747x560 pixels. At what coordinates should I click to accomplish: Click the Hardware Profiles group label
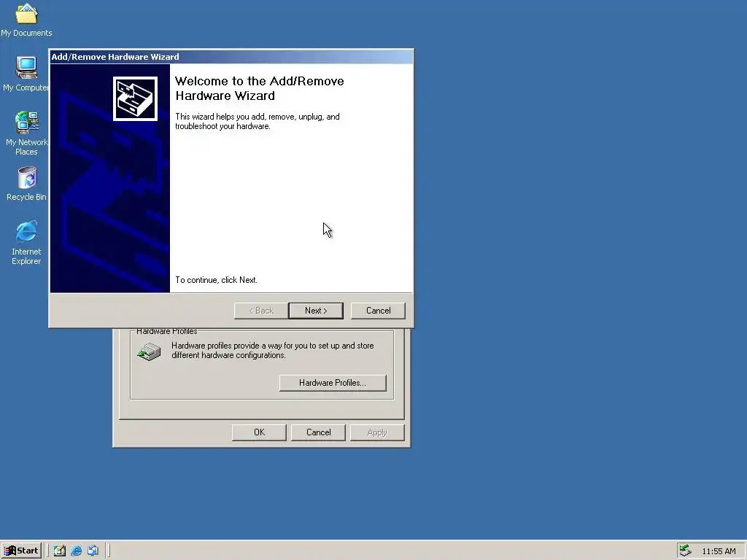tap(167, 331)
